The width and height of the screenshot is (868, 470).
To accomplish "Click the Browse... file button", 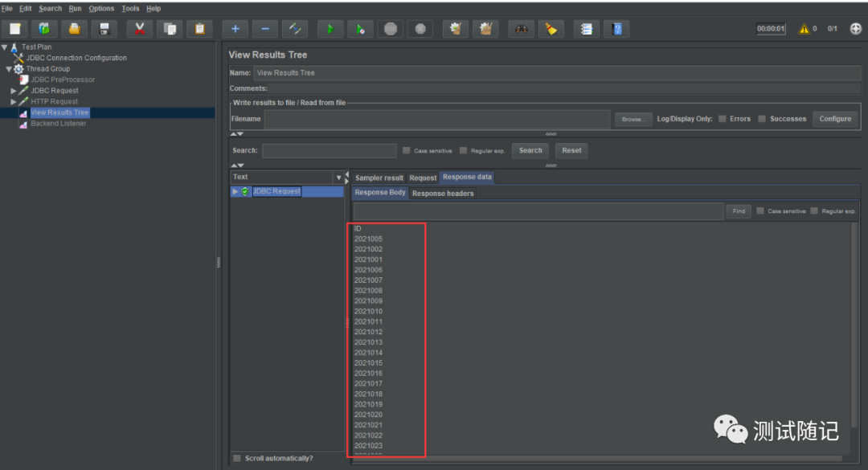I will point(633,119).
